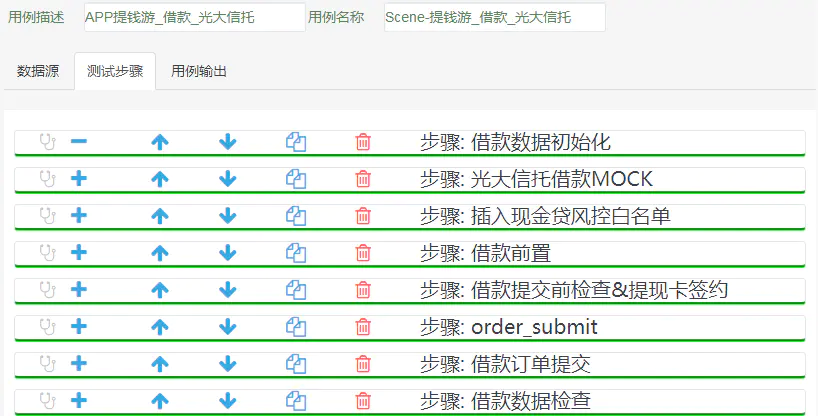Move 借款提交前检查&提现卡签约 step up

coord(160,290)
